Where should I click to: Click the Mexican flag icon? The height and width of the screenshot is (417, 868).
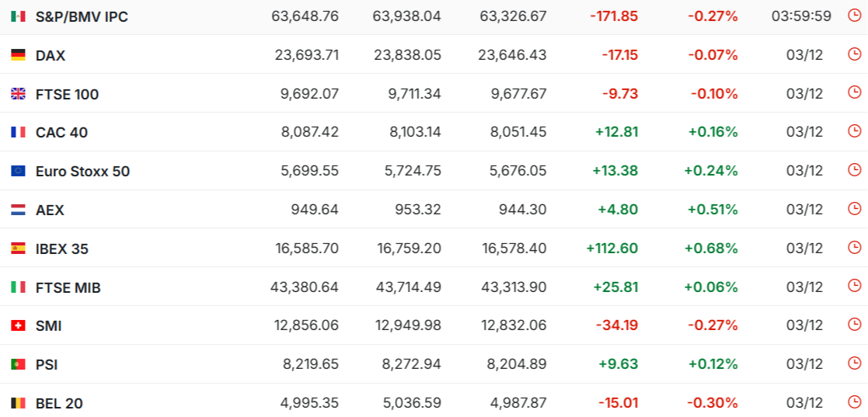pos(18,16)
